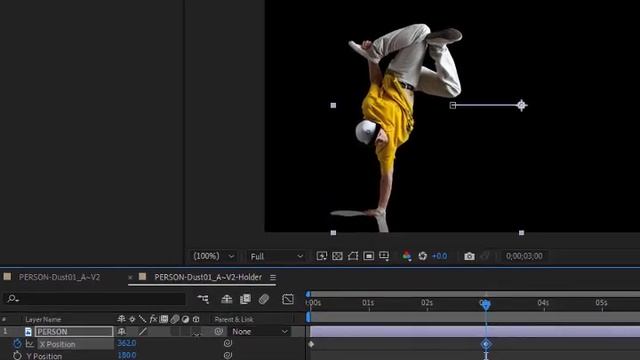Click the Reset Exposure icon

(x=422, y=256)
